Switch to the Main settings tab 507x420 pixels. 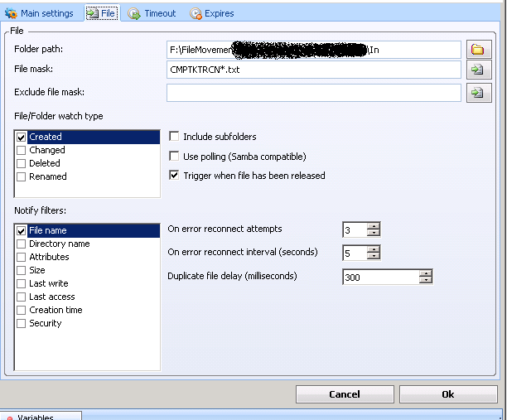(x=40, y=13)
